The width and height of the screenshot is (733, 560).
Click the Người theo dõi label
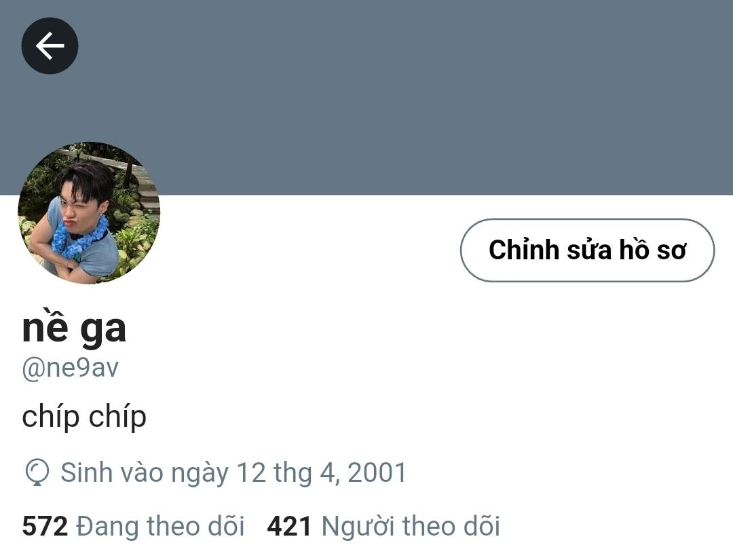point(411,526)
